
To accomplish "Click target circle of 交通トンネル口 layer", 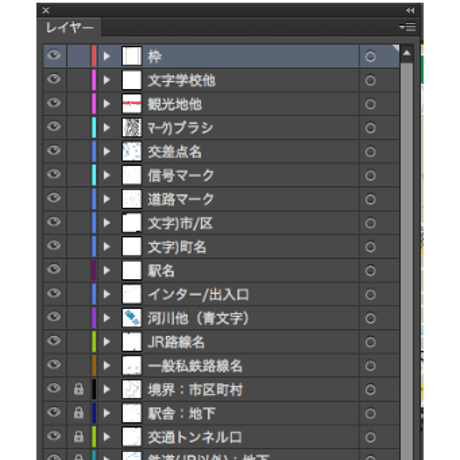I will point(370,437).
